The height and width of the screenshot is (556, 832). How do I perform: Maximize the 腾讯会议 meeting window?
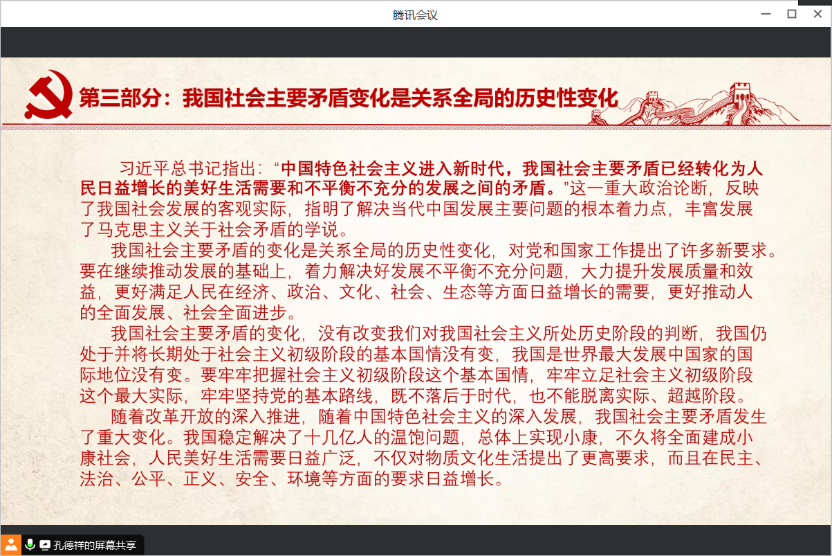point(792,14)
